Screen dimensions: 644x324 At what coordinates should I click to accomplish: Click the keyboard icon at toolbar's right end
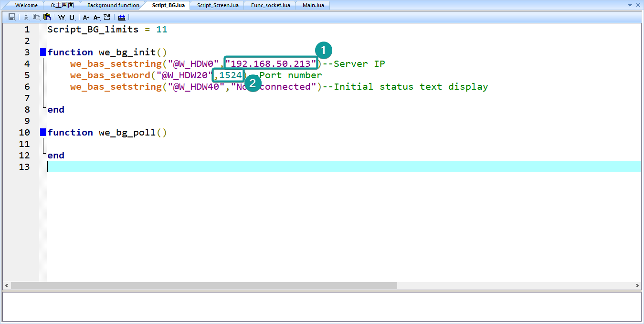click(121, 17)
